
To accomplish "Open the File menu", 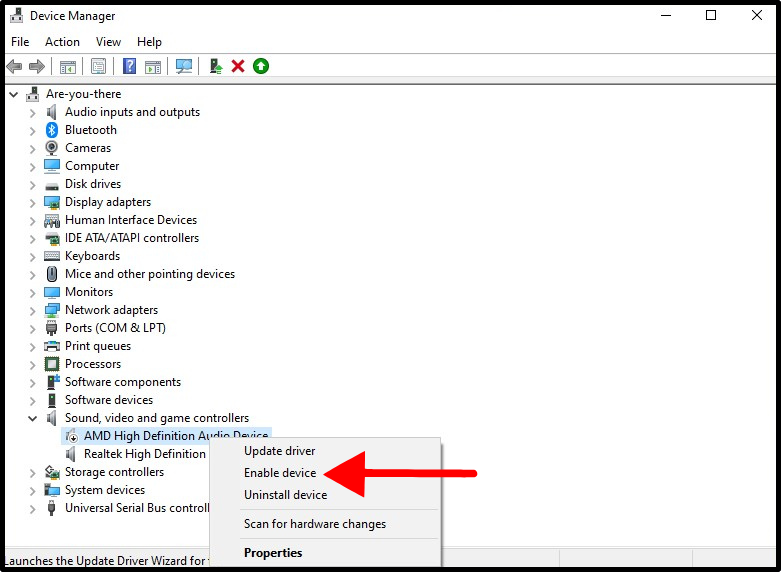I will [x=20, y=42].
